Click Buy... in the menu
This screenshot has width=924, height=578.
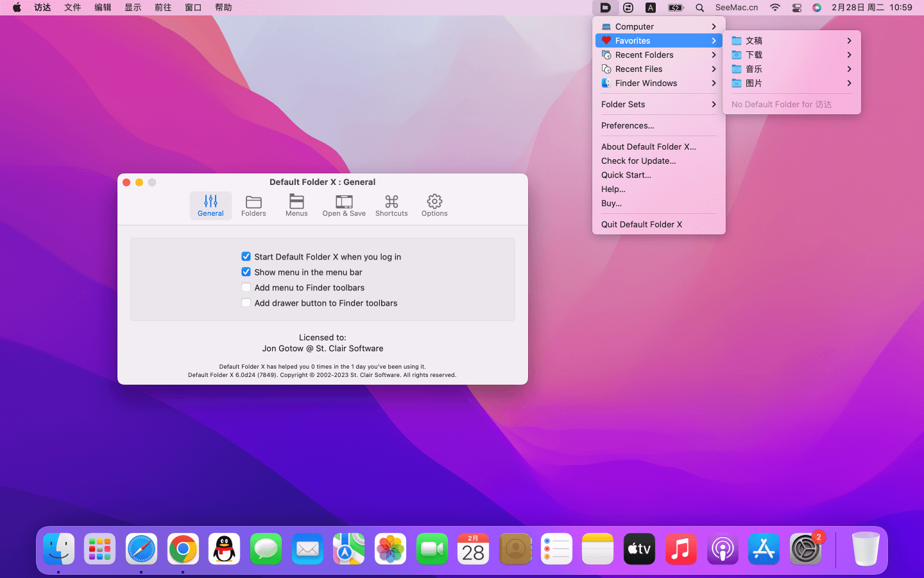(x=659, y=203)
